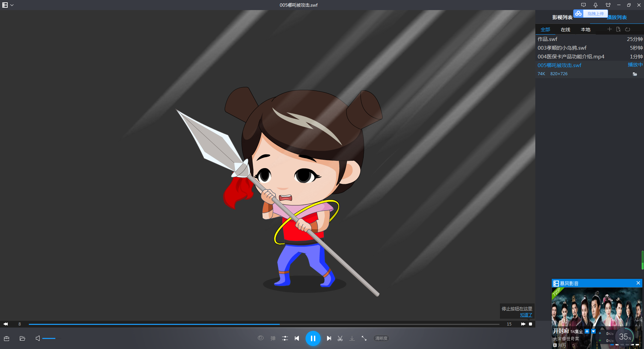Screen dimensions: 644x349
Task: Skip to the next video
Action: 329,338
